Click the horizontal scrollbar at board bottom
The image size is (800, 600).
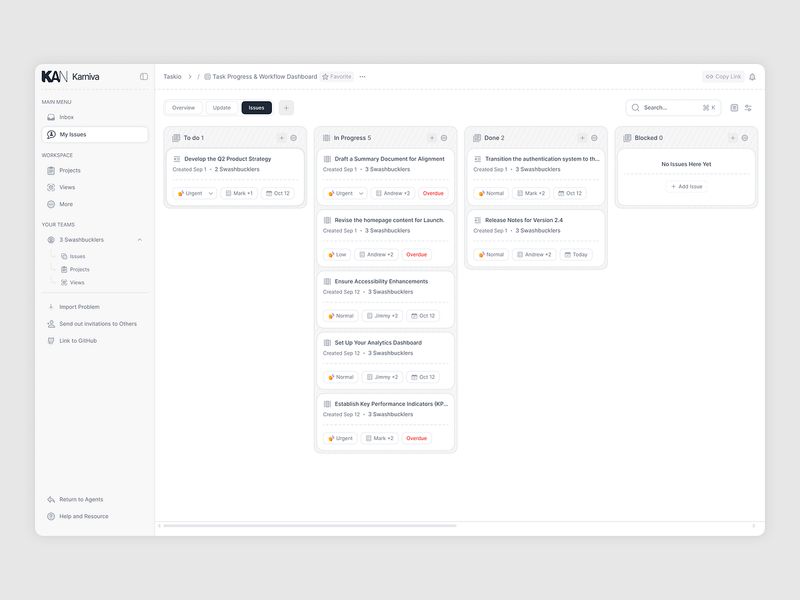pos(310,526)
